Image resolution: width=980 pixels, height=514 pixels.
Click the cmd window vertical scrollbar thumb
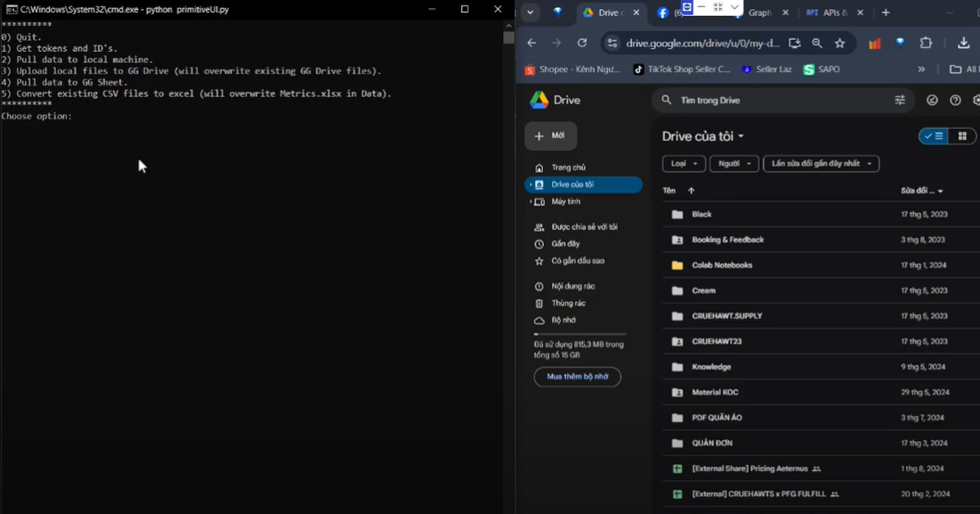pyautogui.click(x=509, y=37)
